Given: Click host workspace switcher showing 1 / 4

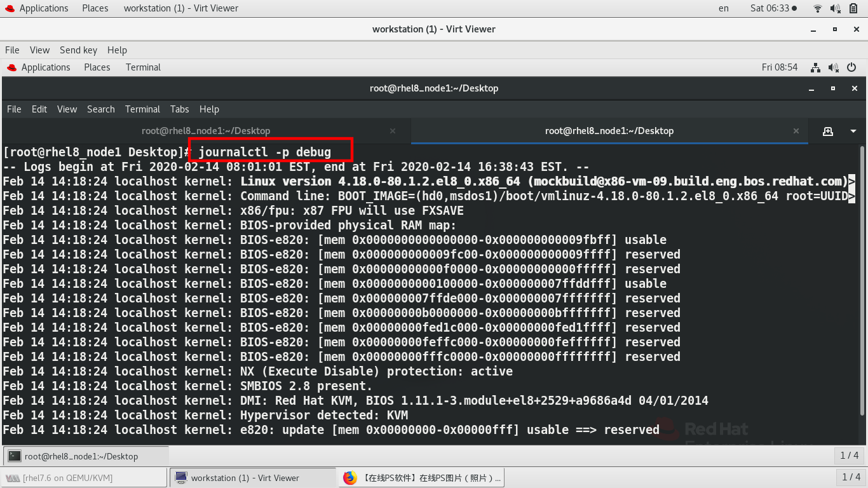Looking at the screenshot, I should [851, 477].
